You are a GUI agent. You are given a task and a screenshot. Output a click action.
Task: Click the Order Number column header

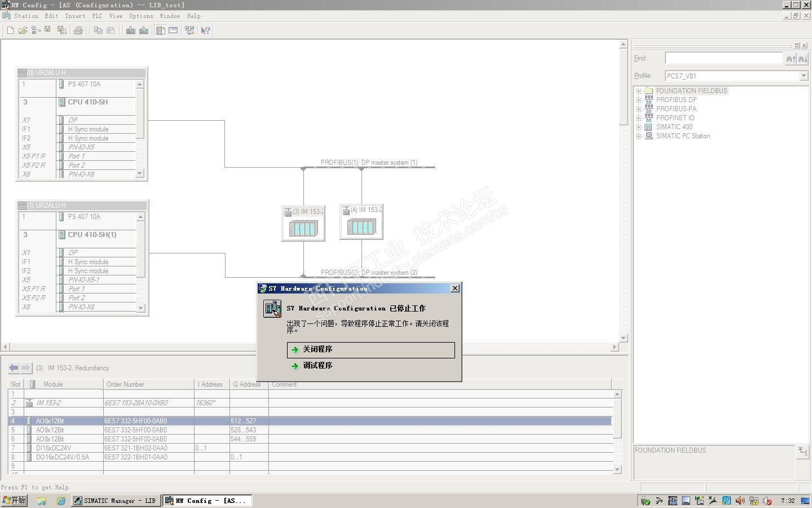tap(149, 384)
